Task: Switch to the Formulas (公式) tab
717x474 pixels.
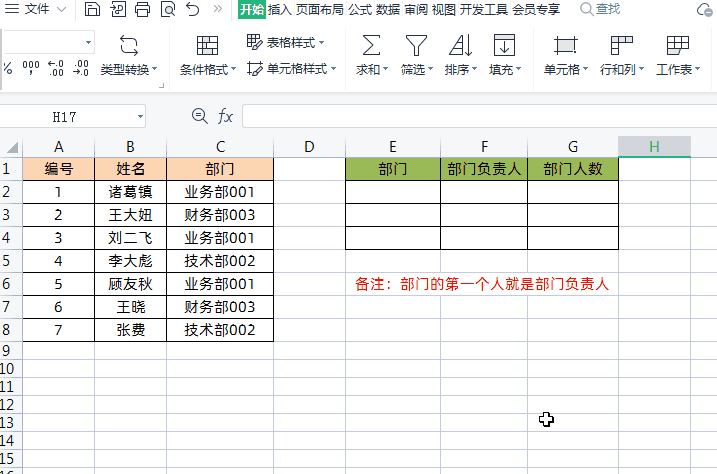Action: (360, 10)
